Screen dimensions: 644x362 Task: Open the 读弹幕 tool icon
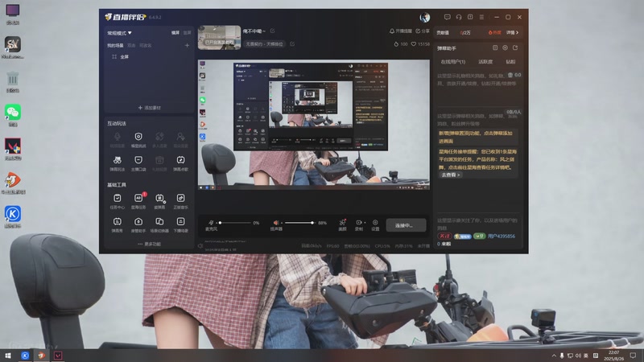click(159, 198)
